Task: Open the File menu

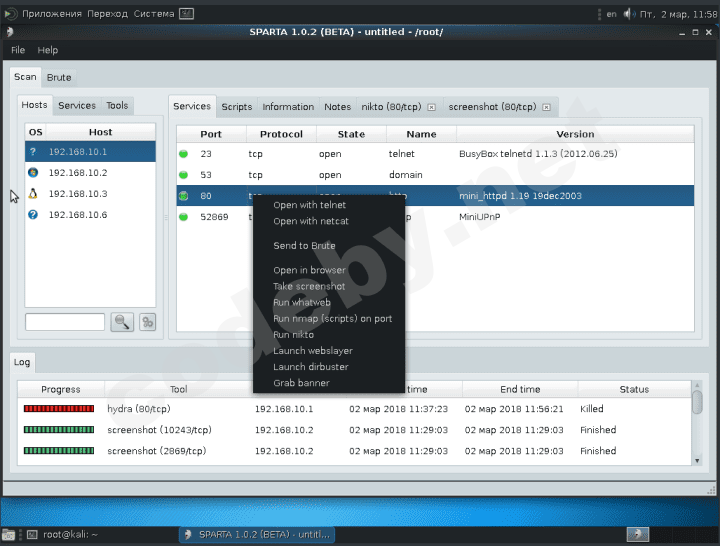Action: point(18,50)
